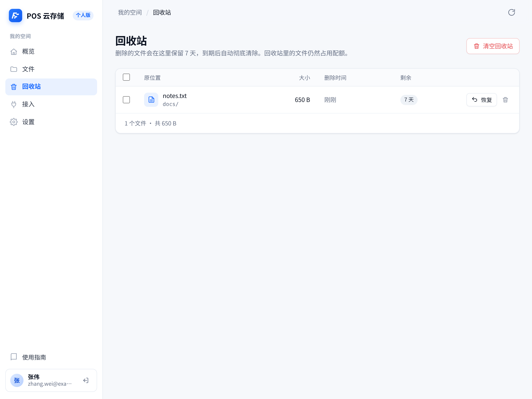Click the 个人版 plan badge
The height and width of the screenshot is (399, 532).
pos(83,15)
